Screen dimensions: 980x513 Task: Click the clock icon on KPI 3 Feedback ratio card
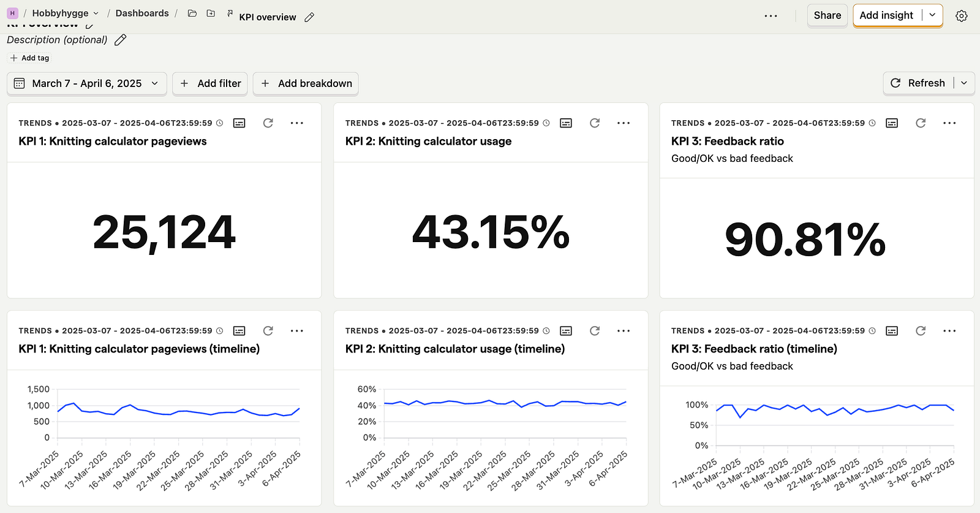tap(872, 123)
